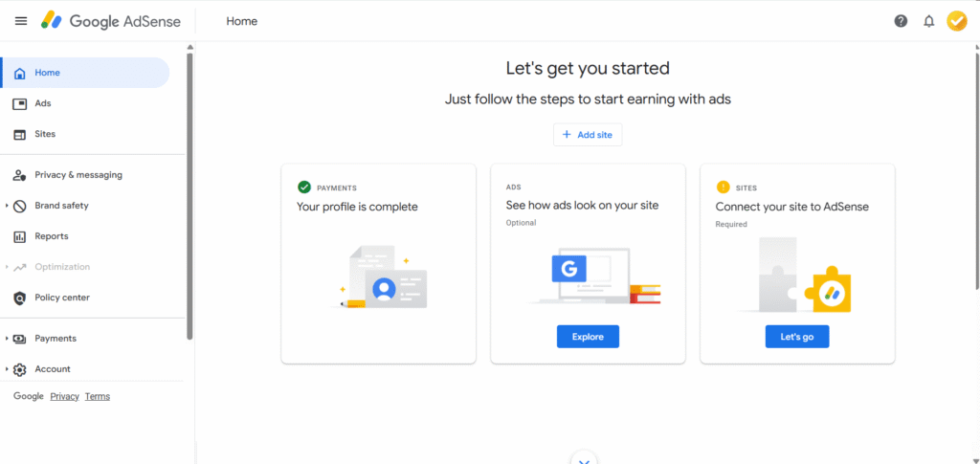The width and height of the screenshot is (980, 464).
Task: Click the Google AdSense logo
Action: click(x=111, y=21)
